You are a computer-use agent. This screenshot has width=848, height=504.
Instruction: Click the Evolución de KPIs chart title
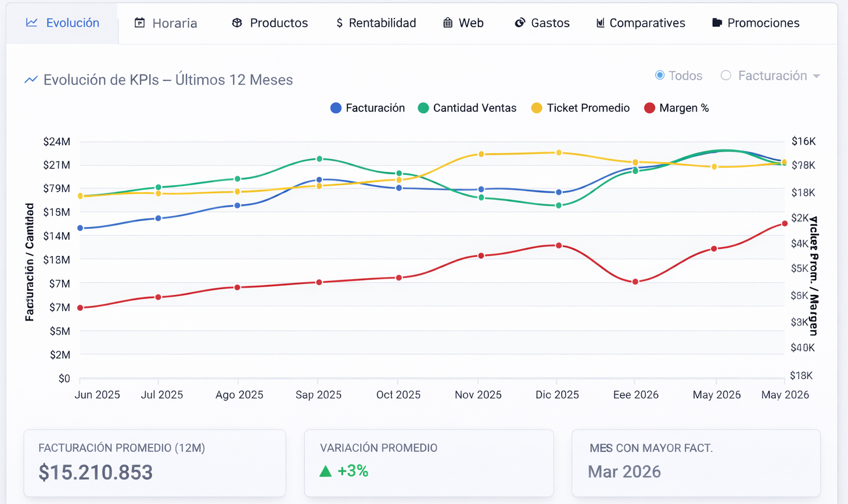[x=168, y=80]
